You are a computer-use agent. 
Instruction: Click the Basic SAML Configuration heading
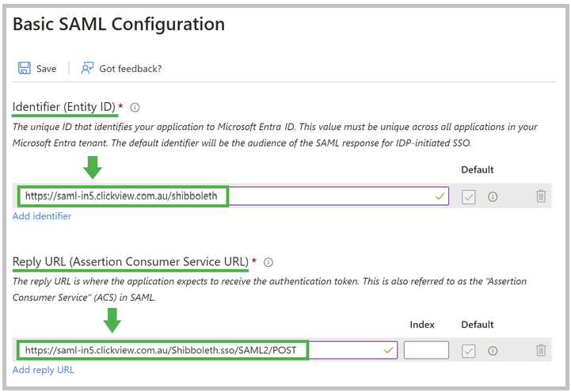point(119,25)
